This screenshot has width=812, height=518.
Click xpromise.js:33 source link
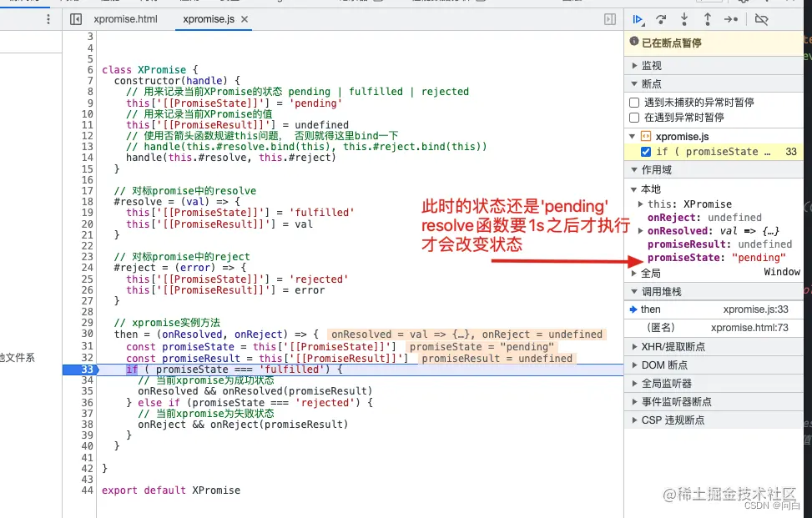[755, 309]
